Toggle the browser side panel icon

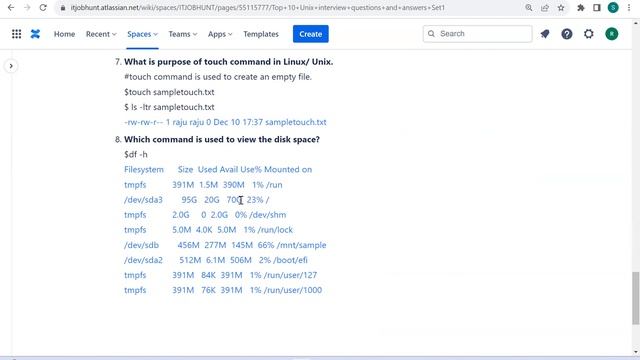click(597, 8)
